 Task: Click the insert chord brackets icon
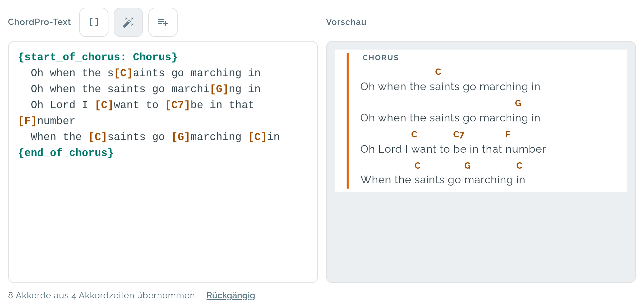94,22
